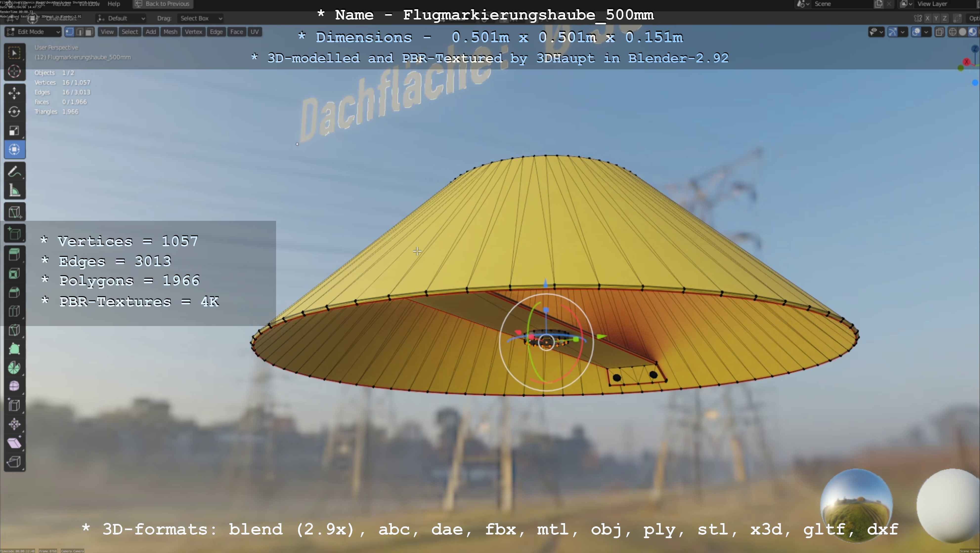Screen dimensions: 980x553
Task: Enable edge select mode
Action: (80, 32)
